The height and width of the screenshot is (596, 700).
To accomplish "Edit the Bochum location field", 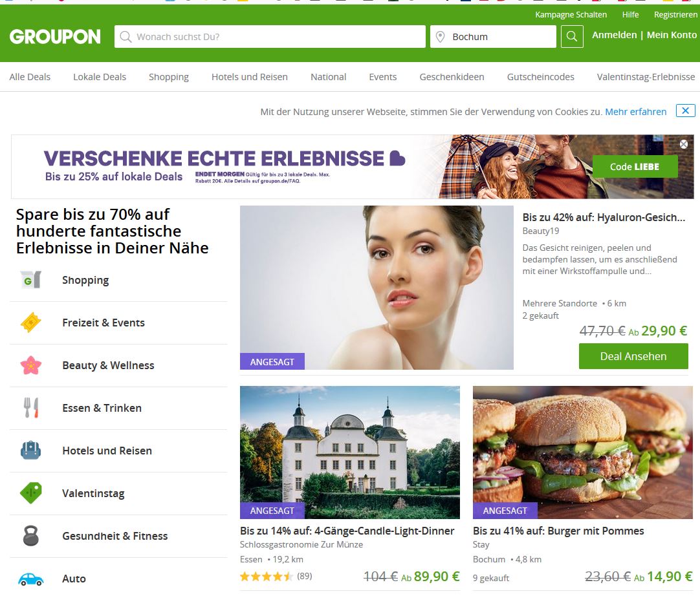I will [x=494, y=37].
